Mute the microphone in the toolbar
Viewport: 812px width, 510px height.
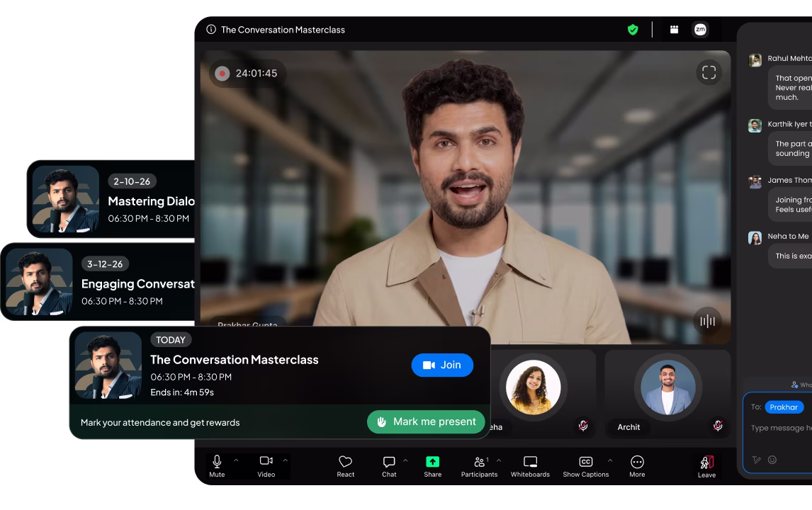coord(217,465)
